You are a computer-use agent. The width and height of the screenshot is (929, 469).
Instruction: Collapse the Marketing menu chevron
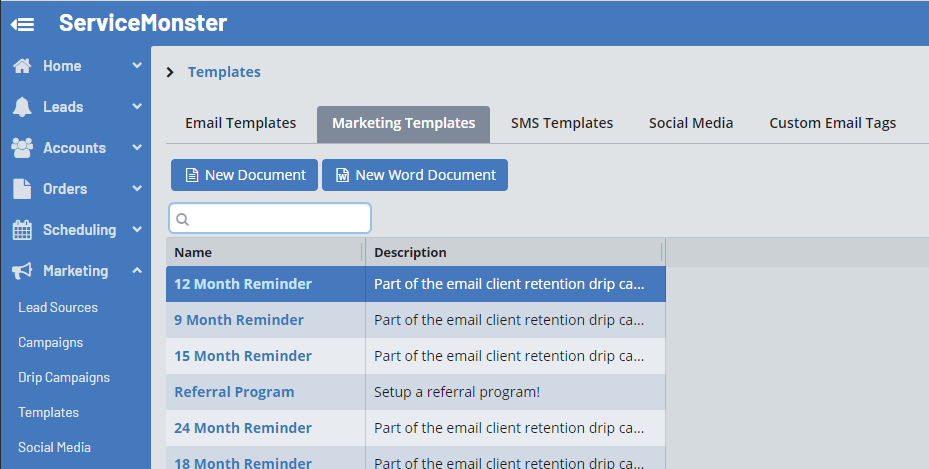tap(137, 271)
